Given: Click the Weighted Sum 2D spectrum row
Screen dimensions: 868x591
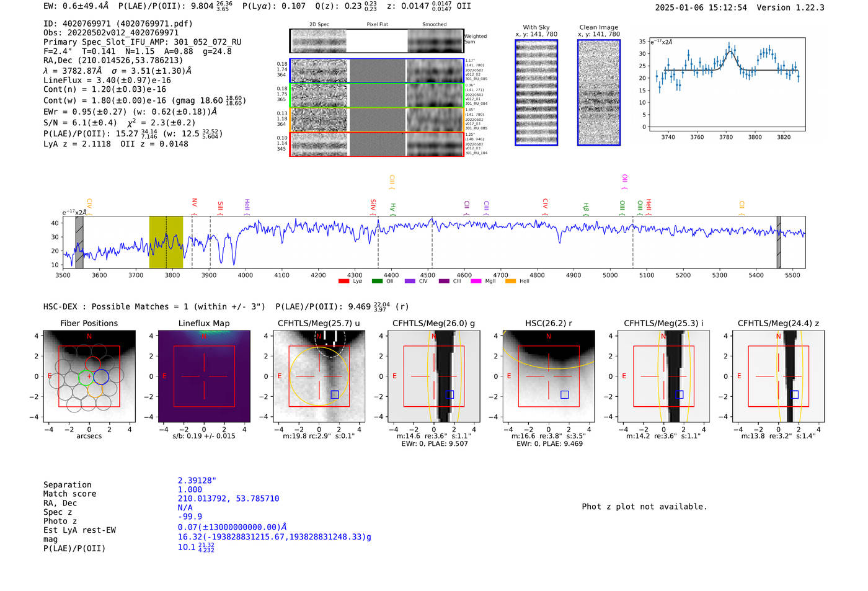Looking at the screenshot, I should (x=376, y=41).
